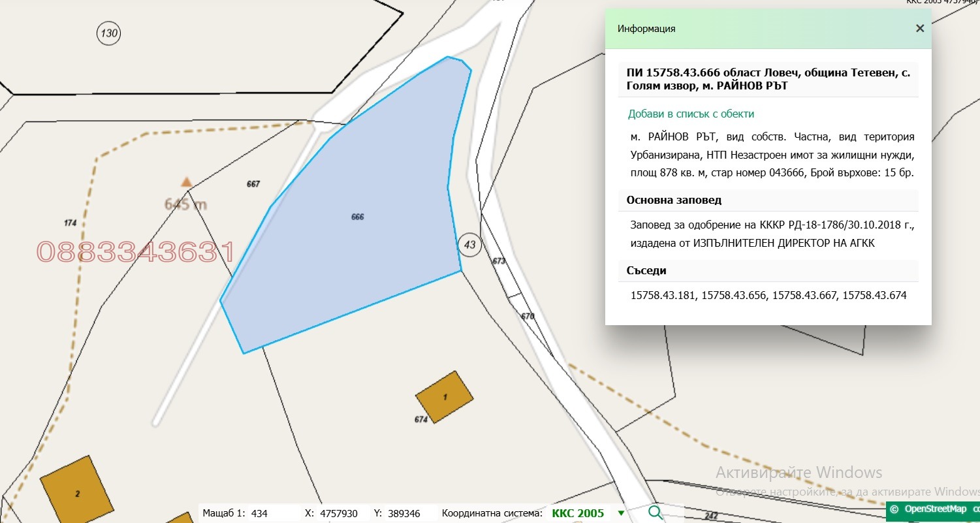Screen dimensions: 980x523
Task: Click the X coordinate field
Action: point(338,514)
